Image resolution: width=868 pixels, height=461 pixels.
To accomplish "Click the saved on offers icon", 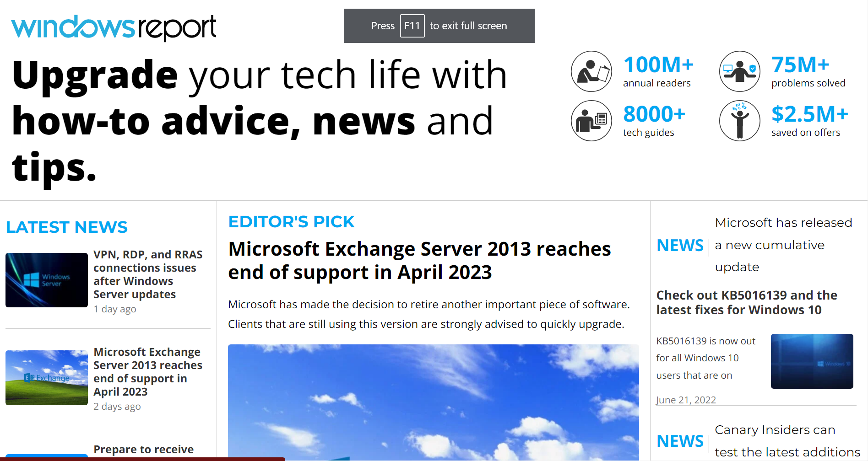I will tap(740, 121).
